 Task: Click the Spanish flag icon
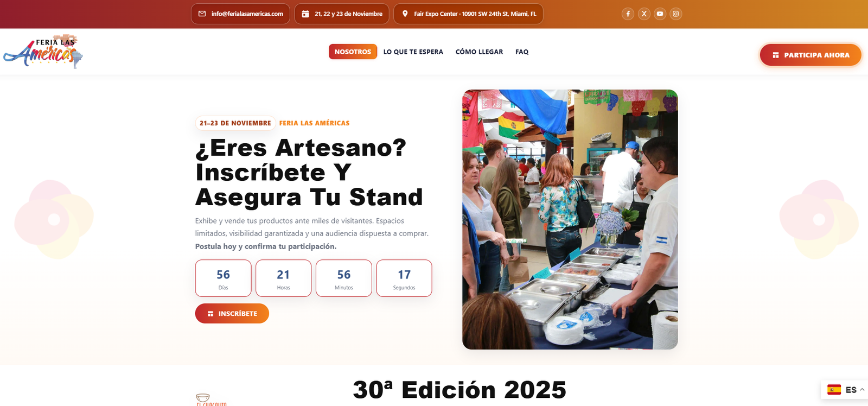point(834,390)
